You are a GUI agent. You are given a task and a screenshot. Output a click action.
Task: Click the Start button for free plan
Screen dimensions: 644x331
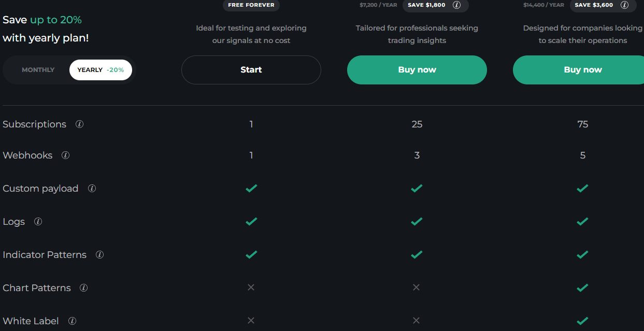click(251, 70)
